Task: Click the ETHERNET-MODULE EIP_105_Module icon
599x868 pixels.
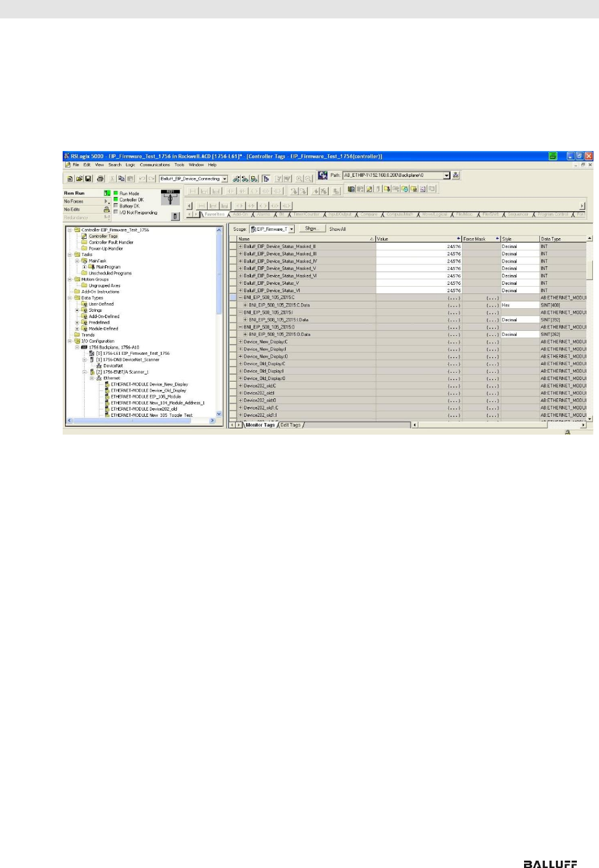Action: [x=108, y=397]
